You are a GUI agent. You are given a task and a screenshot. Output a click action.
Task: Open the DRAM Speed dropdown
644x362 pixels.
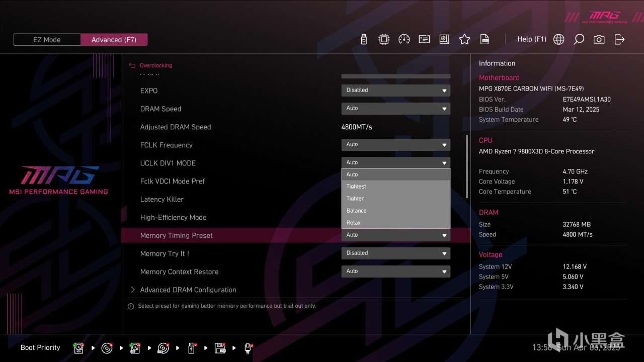(x=396, y=109)
